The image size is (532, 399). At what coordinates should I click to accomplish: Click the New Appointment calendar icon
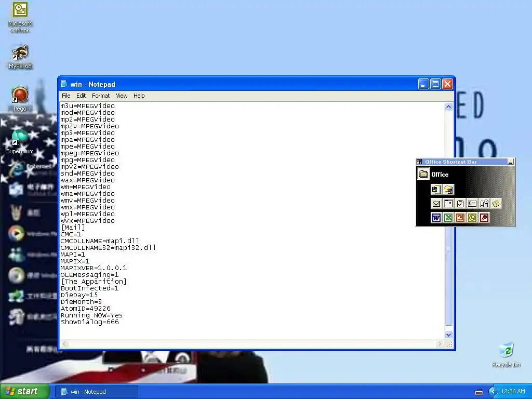(x=448, y=204)
